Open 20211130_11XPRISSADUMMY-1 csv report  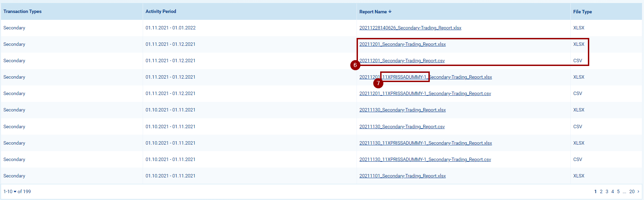(x=425, y=160)
